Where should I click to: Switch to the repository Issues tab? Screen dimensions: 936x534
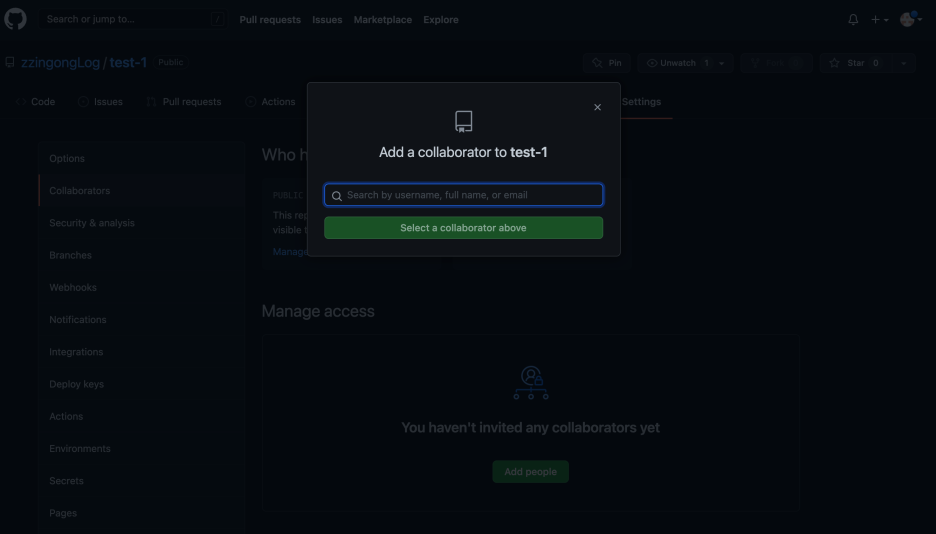click(x=100, y=102)
